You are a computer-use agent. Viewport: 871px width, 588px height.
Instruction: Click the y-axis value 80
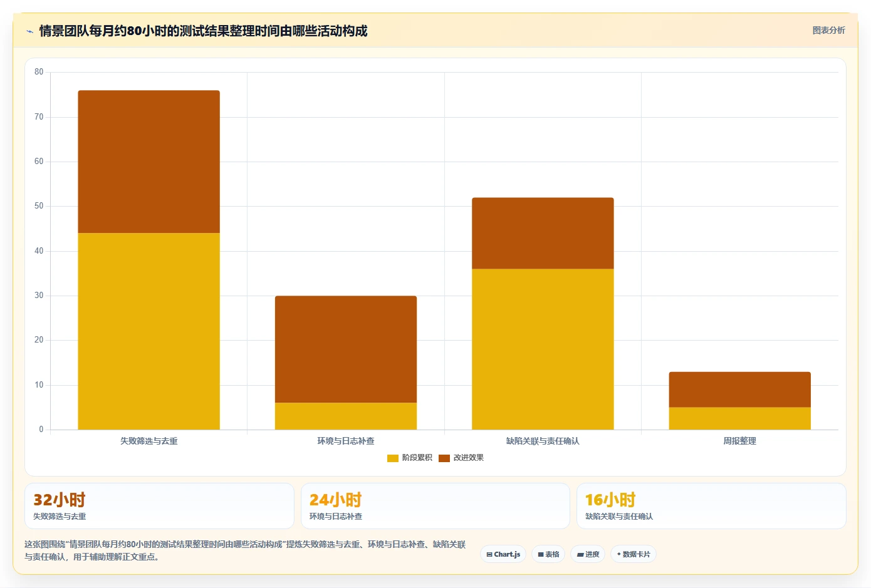point(39,72)
